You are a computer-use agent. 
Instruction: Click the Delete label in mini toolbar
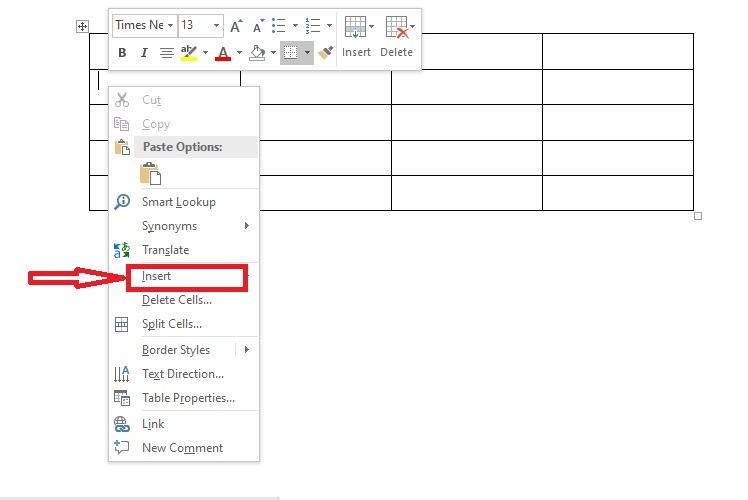click(396, 52)
